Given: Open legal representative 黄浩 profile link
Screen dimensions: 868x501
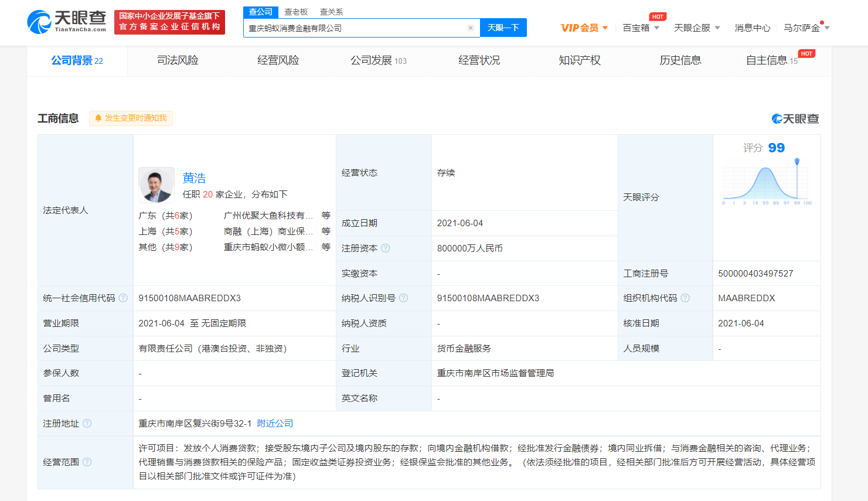Looking at the screenshot, I should [194, 178].
